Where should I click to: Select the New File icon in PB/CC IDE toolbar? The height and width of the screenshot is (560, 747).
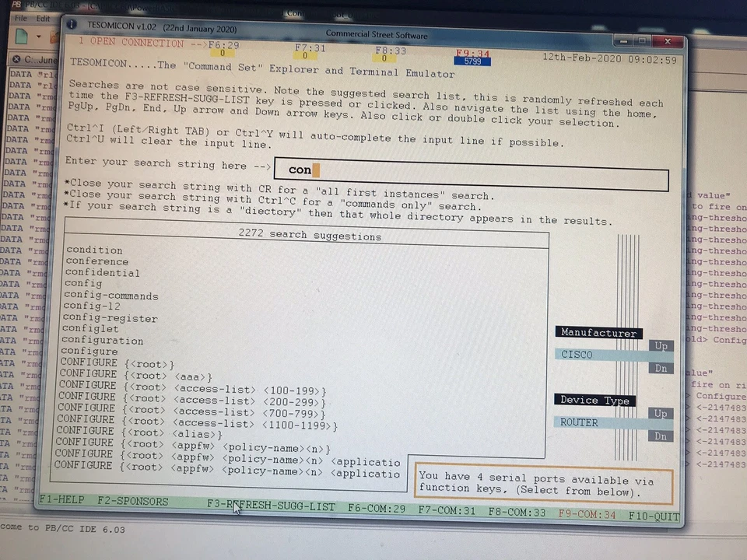[x=21, y=36]
